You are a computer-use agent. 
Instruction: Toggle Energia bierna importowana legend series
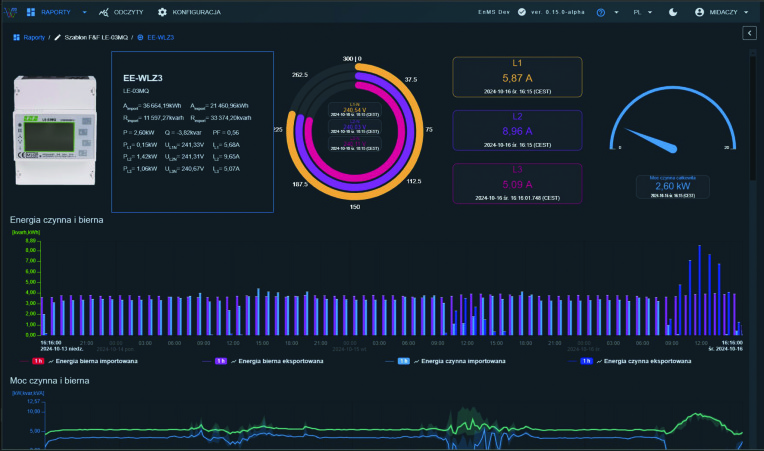pyautogui.click(x=97, y=360)
